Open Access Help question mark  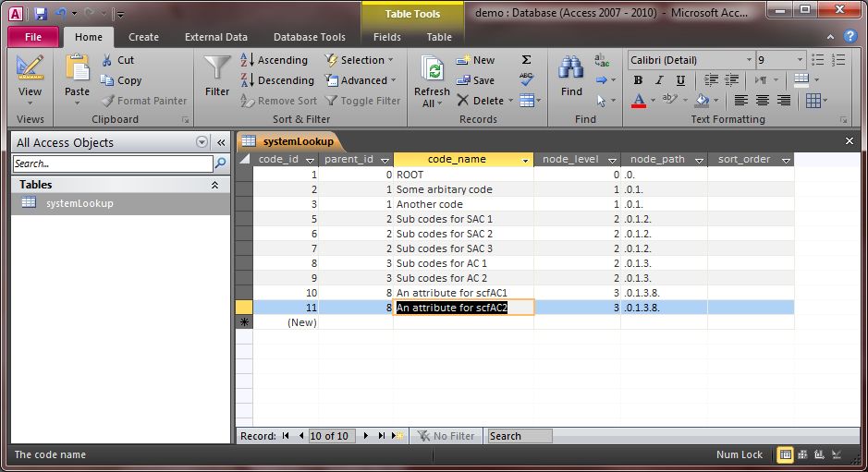coord(850,37)
